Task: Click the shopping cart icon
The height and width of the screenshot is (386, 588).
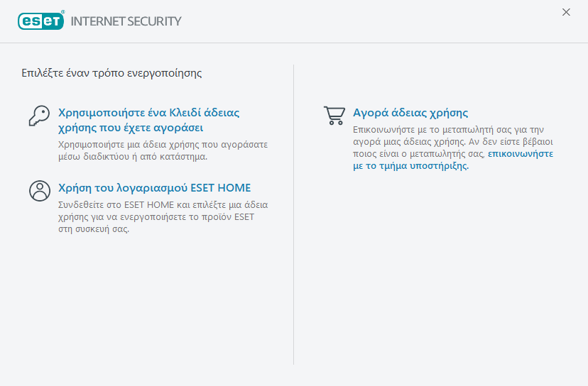Action: coord(334,116)
